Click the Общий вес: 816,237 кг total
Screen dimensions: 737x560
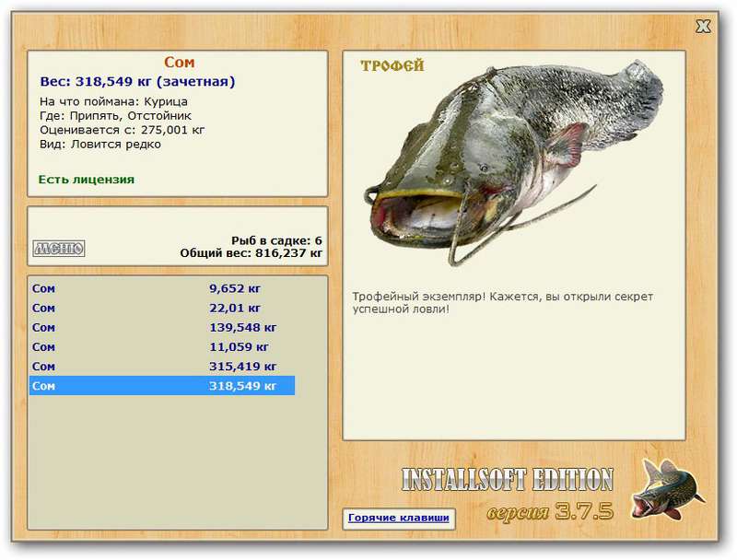pyautogui.click(x=252, y=252)
